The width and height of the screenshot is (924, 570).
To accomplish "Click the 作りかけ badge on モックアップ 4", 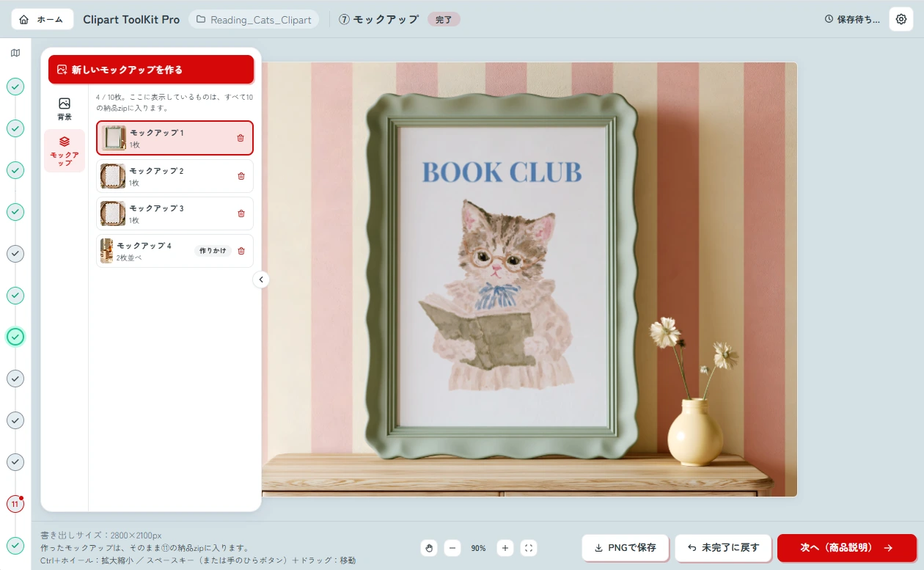I will tap(213, 251).
